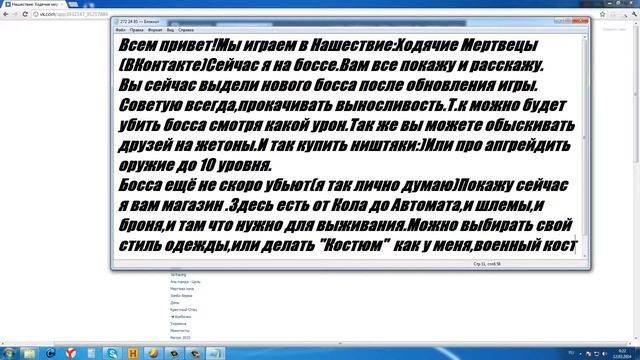
Task: Open the Формат menu in Notepad
Action: point(155,30)
